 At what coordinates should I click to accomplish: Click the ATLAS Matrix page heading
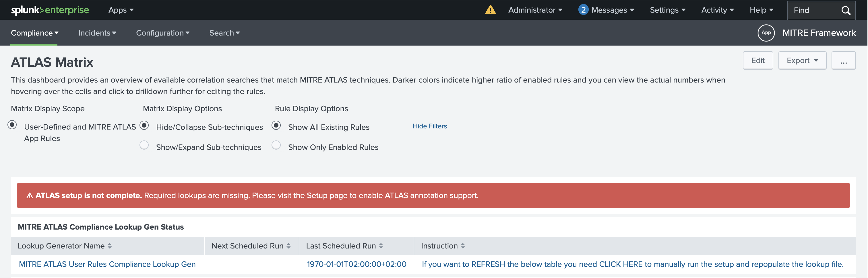52,62
